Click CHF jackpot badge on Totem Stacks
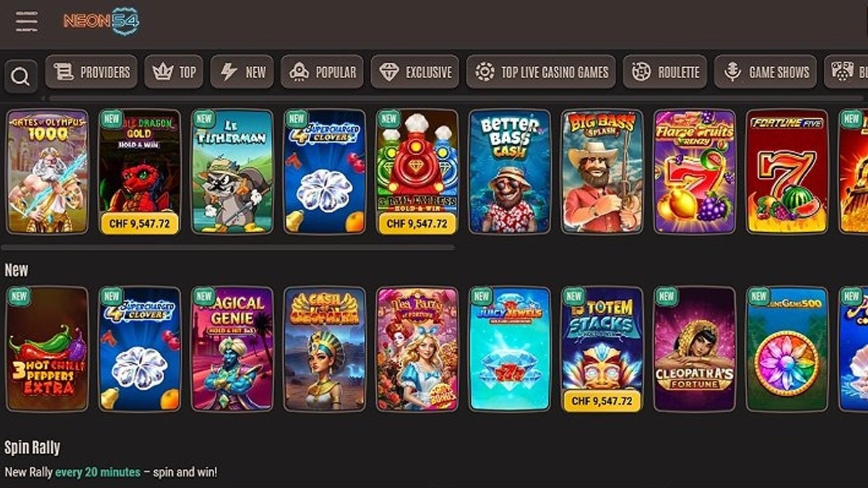 pos(602,401)
